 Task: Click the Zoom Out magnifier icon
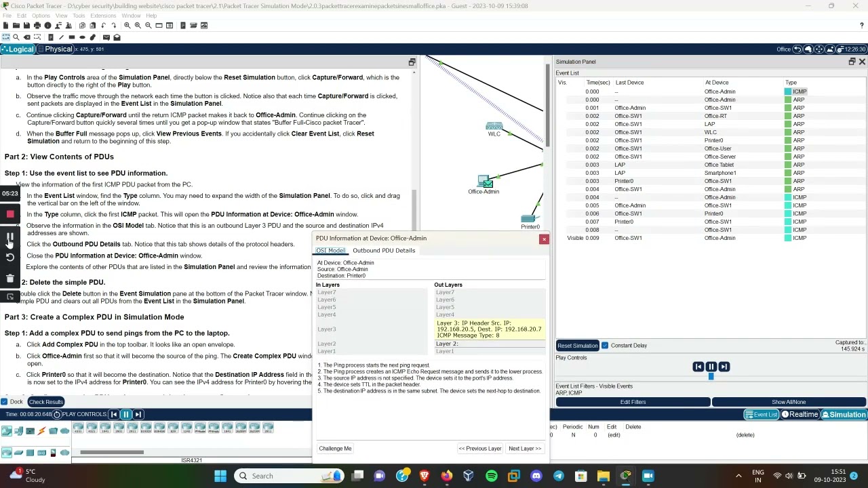149,26
